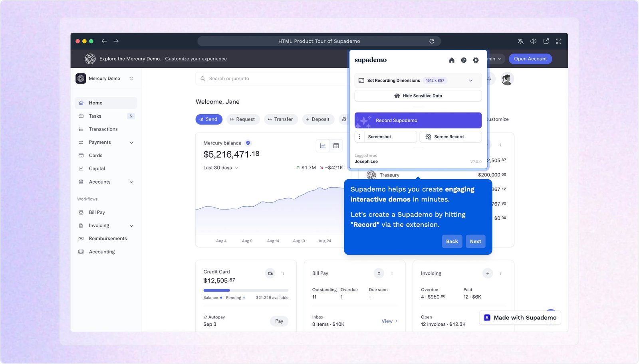639x364 pixels.
Task: Open the translate language icon
Action: [521, 41]
